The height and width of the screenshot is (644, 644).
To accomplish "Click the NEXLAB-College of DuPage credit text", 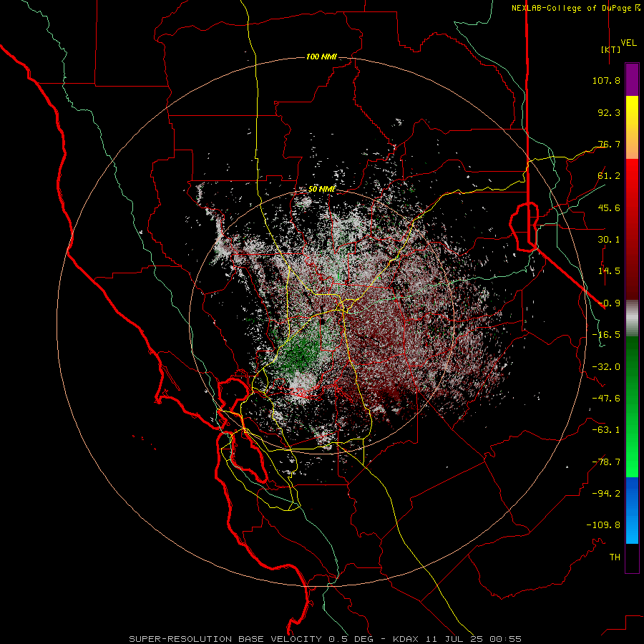I will (576, 8).
